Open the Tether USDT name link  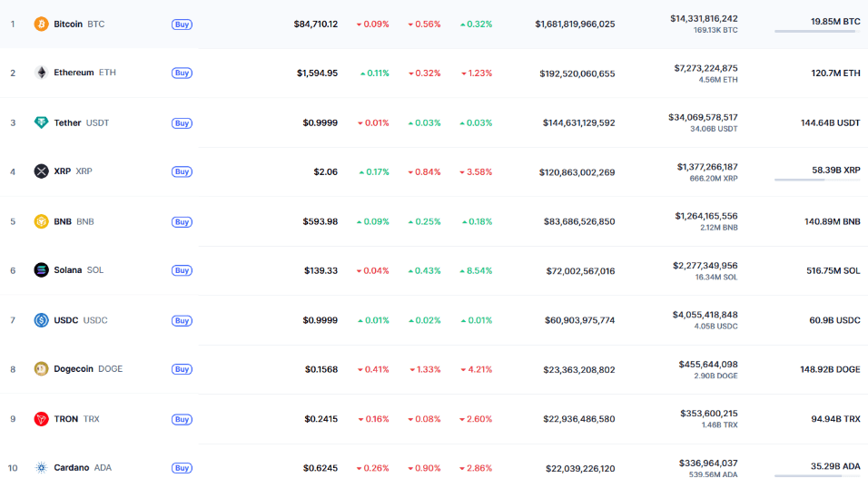pyautogui.click(x=82, y=122)
